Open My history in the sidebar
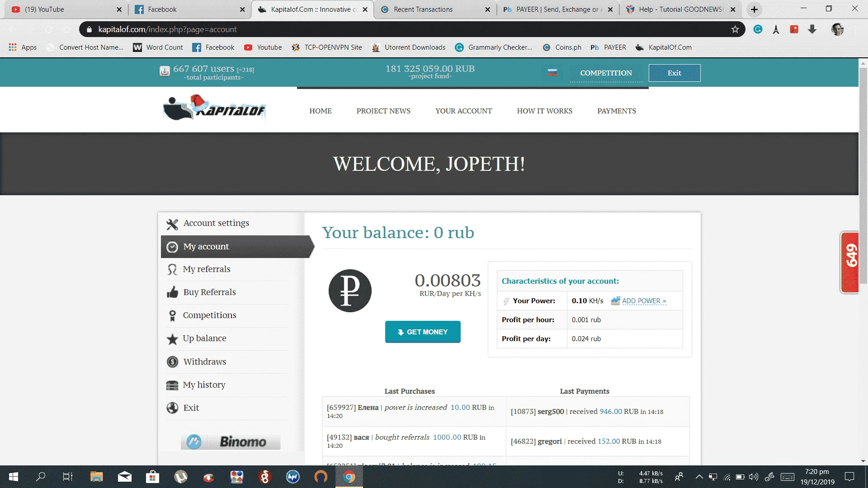This screenshot has height=488, width=868. pos(204,385)
